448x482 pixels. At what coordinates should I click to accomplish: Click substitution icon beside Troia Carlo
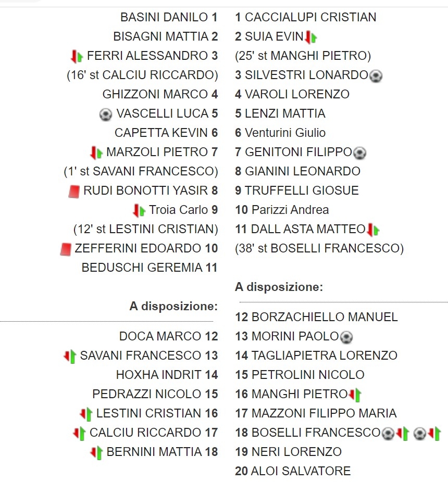click(x=139, y=210)
